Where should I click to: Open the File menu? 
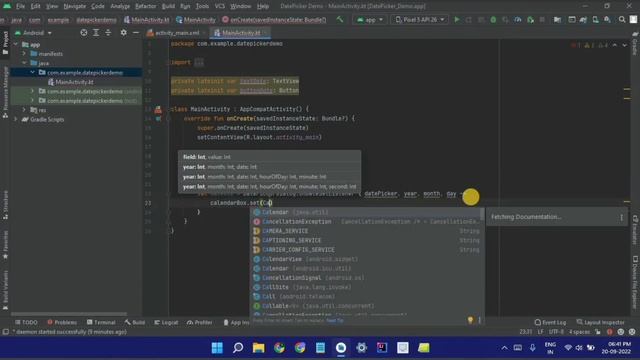20,6
